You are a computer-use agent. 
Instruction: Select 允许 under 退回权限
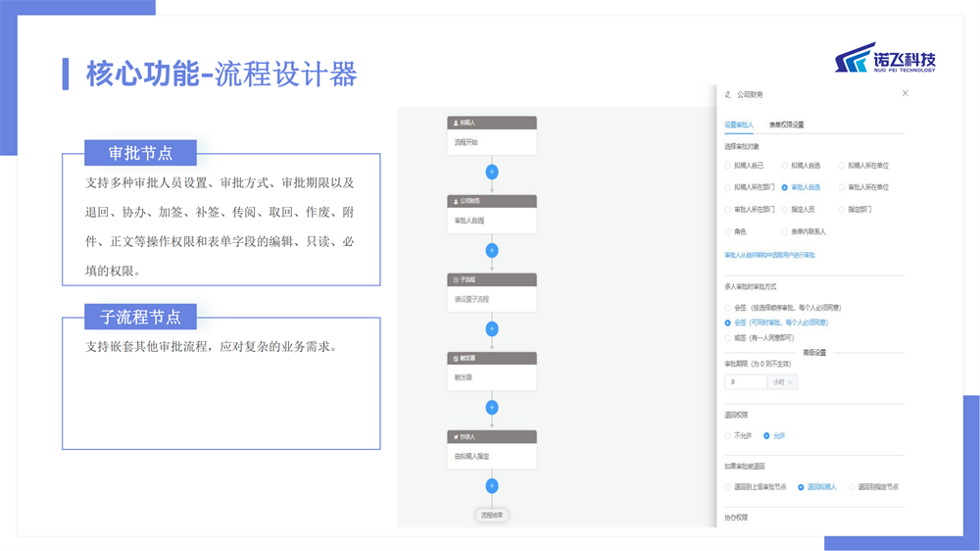[x=766, y=436]
